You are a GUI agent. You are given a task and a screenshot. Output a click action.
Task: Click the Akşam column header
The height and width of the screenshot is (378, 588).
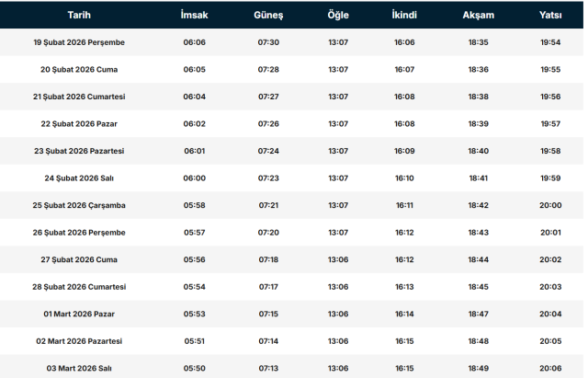pos(478,16)
